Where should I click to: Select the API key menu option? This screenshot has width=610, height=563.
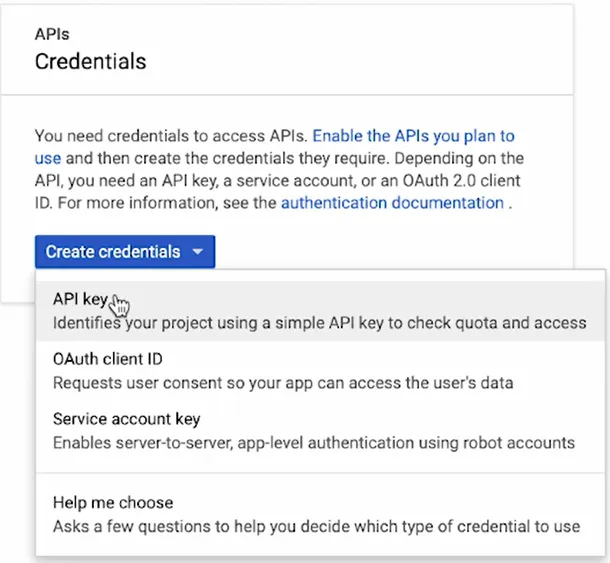(80, 299)
